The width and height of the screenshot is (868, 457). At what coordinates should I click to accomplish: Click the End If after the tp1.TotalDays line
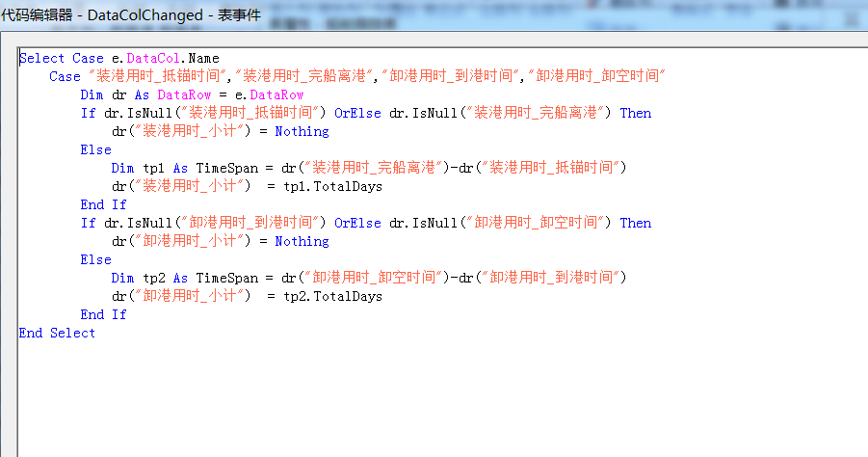tap(103, 204)
